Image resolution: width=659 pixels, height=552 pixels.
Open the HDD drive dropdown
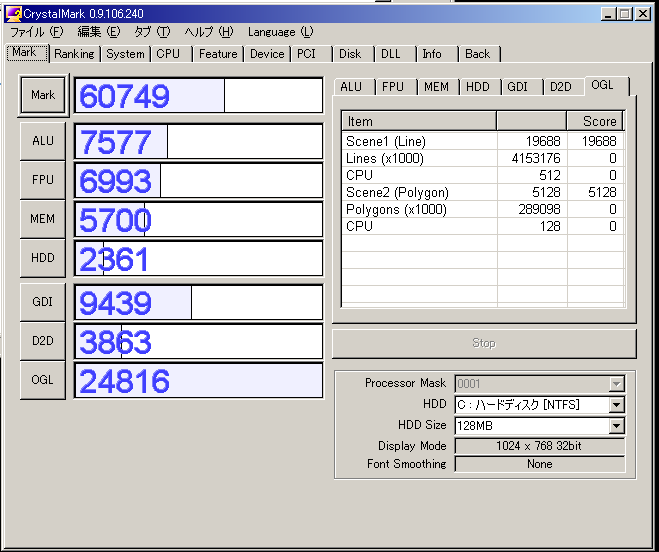click(x=616, y=405)
